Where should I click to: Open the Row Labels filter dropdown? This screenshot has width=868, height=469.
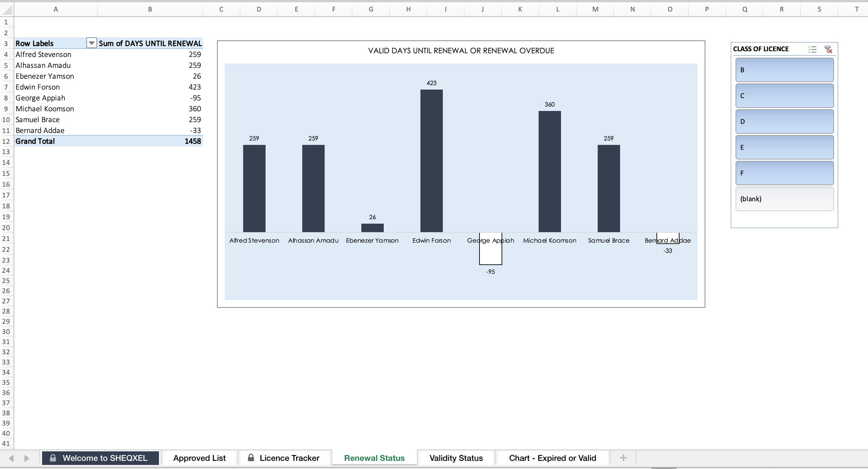click(x=91, y=43)
